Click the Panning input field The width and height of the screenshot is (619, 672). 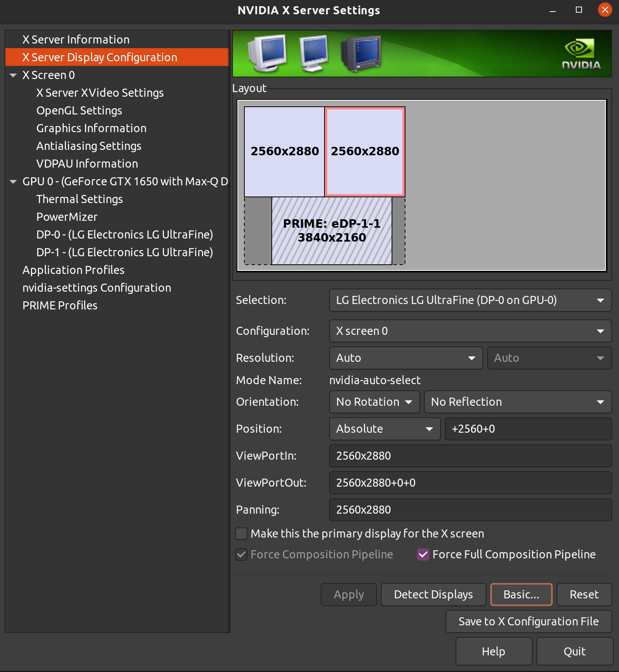click(x=470, y=510)
